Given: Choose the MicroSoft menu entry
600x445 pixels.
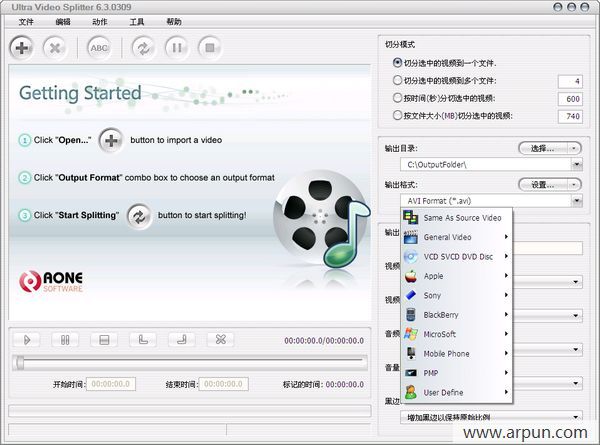Looking at the screenshot, I should (457, 334).
